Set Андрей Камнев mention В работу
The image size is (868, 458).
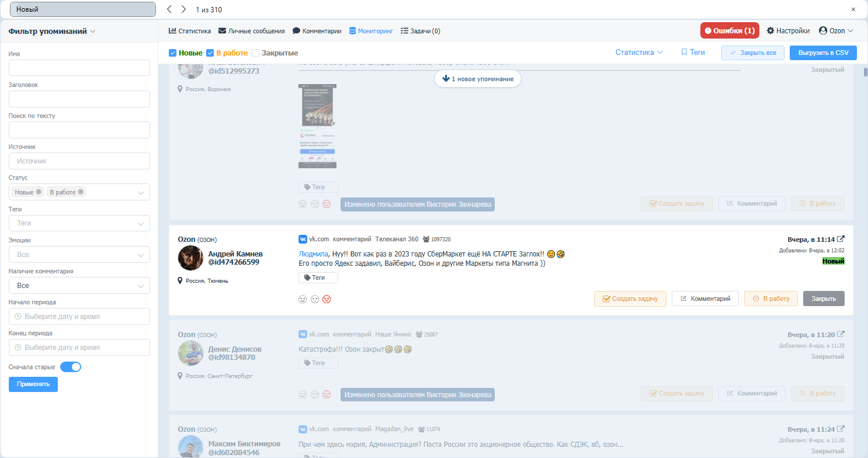point(771,299)
